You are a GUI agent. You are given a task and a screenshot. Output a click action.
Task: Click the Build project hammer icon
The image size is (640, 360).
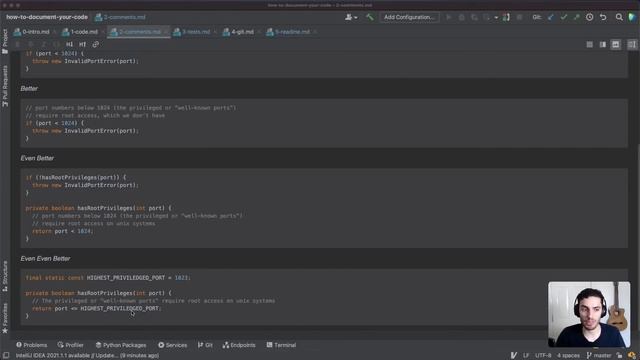(370, 17)
